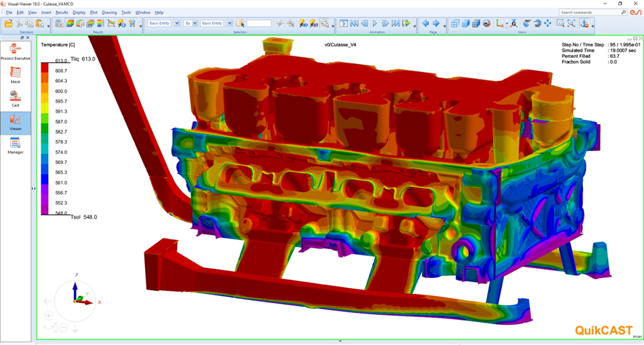Screen dimensions: 644x345
Task: Open the Drawing menu
Action: pyautogui.click(x=109, y=12)
